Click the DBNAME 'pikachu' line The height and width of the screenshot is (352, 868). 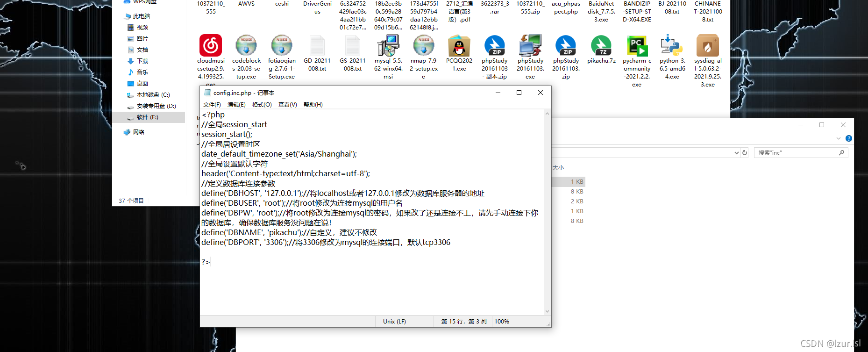click(x=289, y=232)
